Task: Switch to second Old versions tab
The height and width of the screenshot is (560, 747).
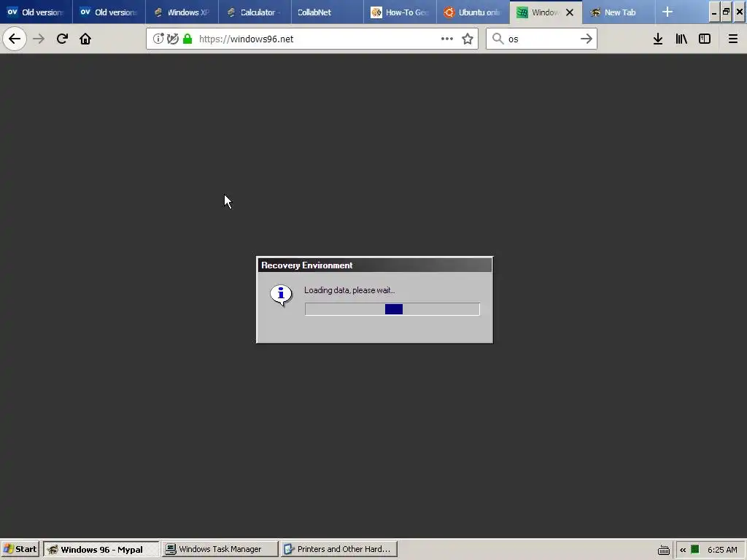Action: (x=109, y=12)
